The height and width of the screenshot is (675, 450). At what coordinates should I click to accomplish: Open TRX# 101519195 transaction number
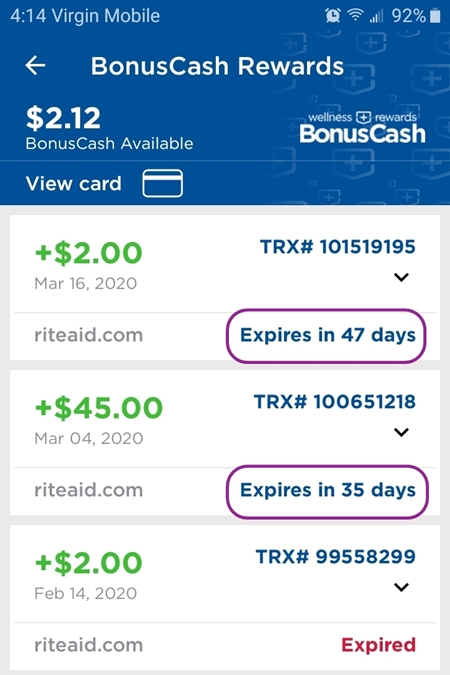click(x=338, y=247)
